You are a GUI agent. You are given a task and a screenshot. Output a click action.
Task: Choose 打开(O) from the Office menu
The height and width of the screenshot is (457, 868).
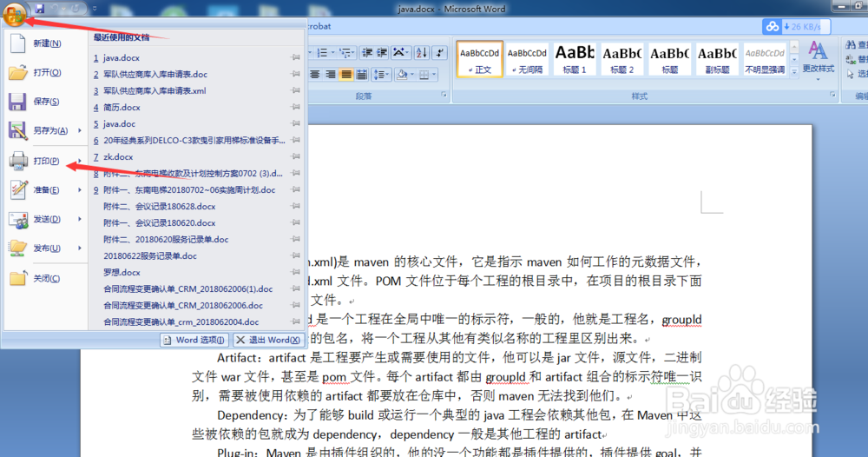point(45,73)
